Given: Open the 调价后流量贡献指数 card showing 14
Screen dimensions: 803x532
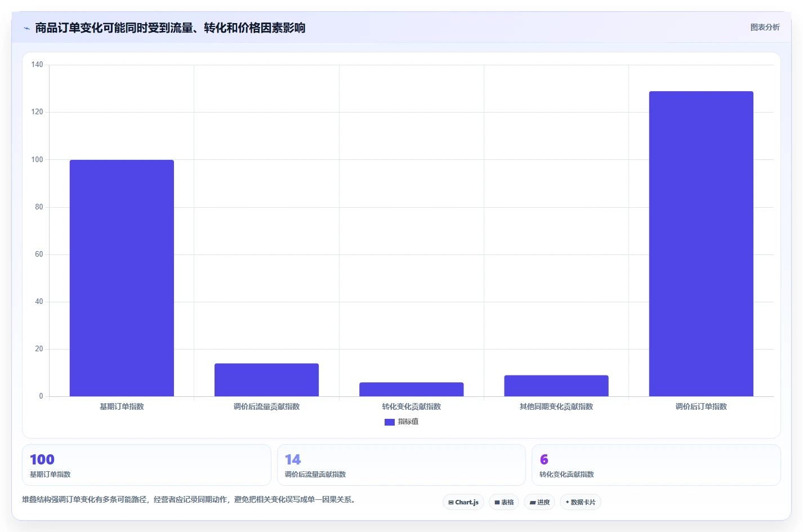Looking at the screenshot, I should [401, 465].
